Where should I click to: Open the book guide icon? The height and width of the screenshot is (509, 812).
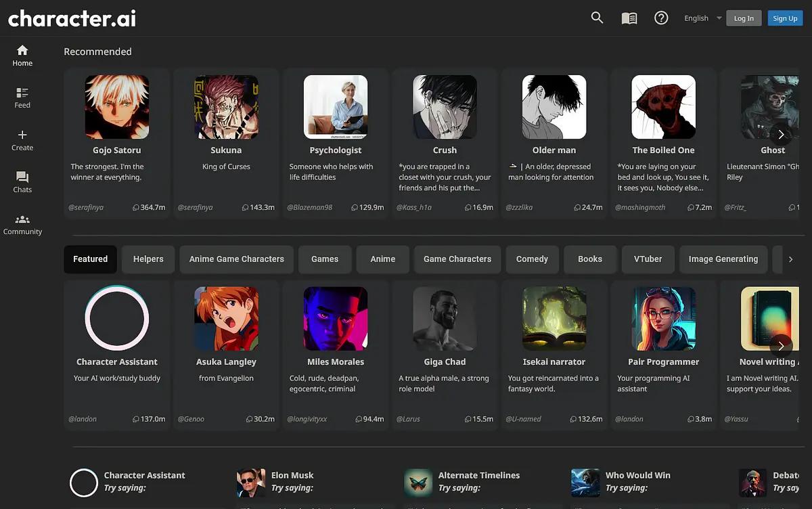[629, 18]
